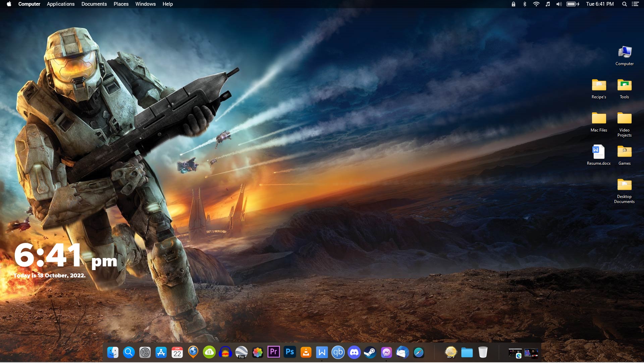Launch Audacity from the dock

[x=225, y=352]
